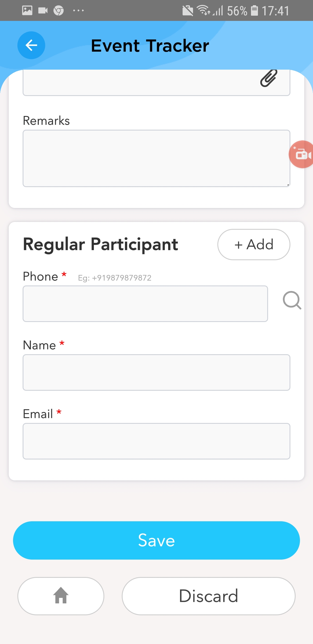Tap the Wi-Fi signal status icon
The image size is (313, 644).
(203, 10)
